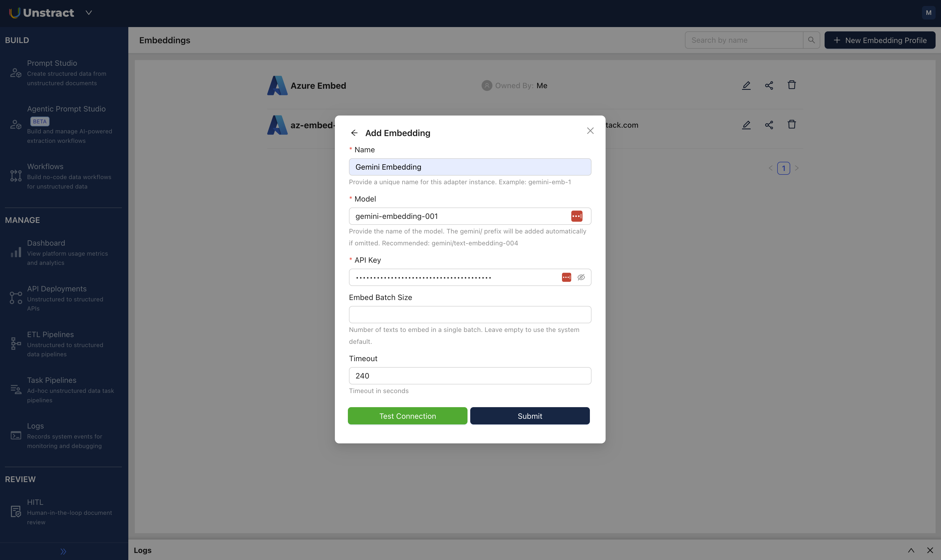
Task: Click the share icon for az-embed row
Action: click(769, 125)
